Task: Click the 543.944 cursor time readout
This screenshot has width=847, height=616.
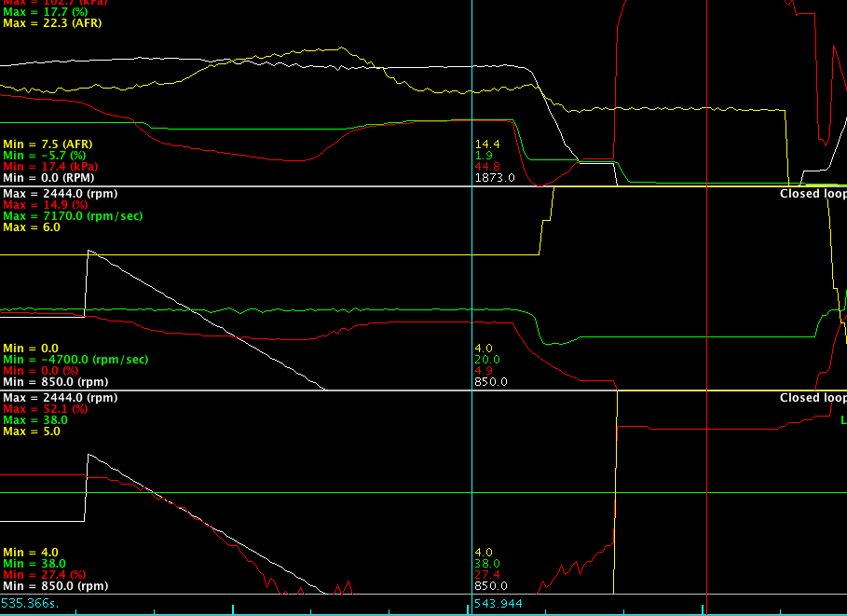Action: (497, 605)
